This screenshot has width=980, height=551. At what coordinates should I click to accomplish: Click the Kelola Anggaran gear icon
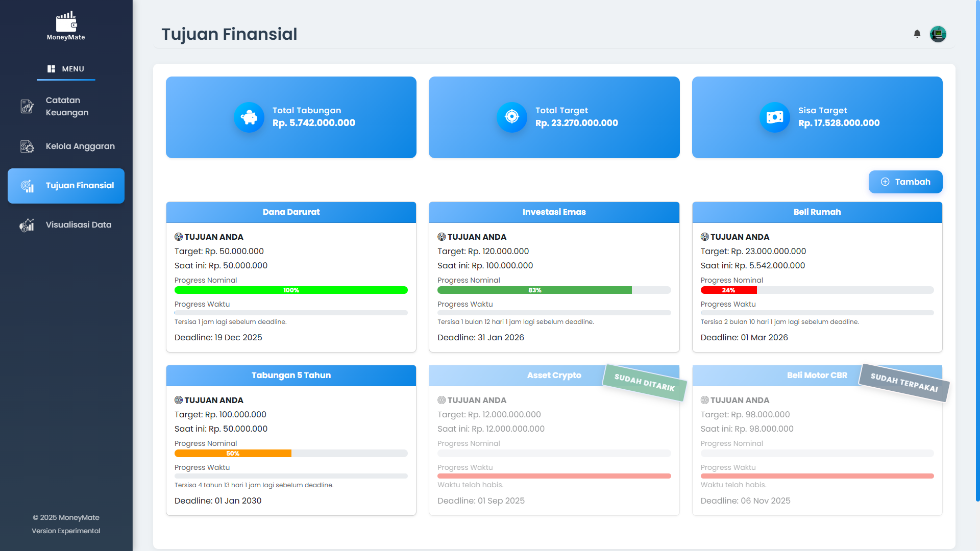[x=27, y=146]
